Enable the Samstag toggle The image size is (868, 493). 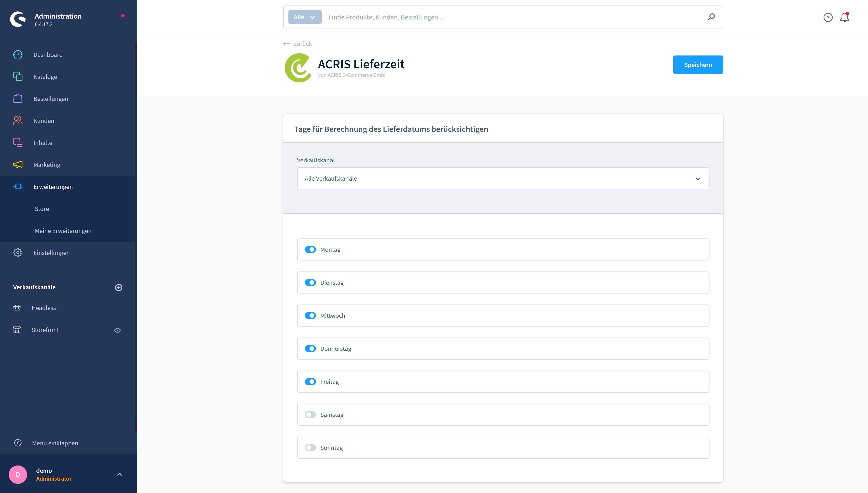click(310, 414)
